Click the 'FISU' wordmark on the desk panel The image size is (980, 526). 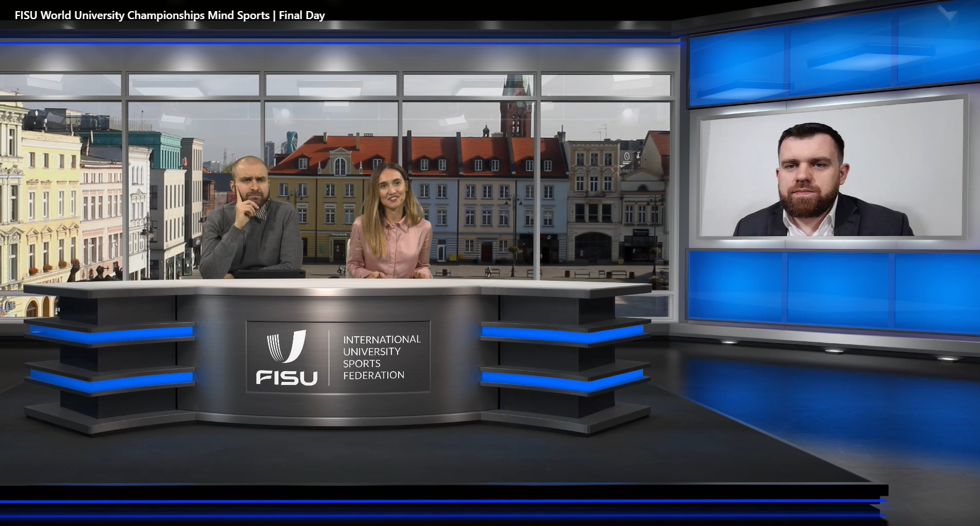coord(287,378)
